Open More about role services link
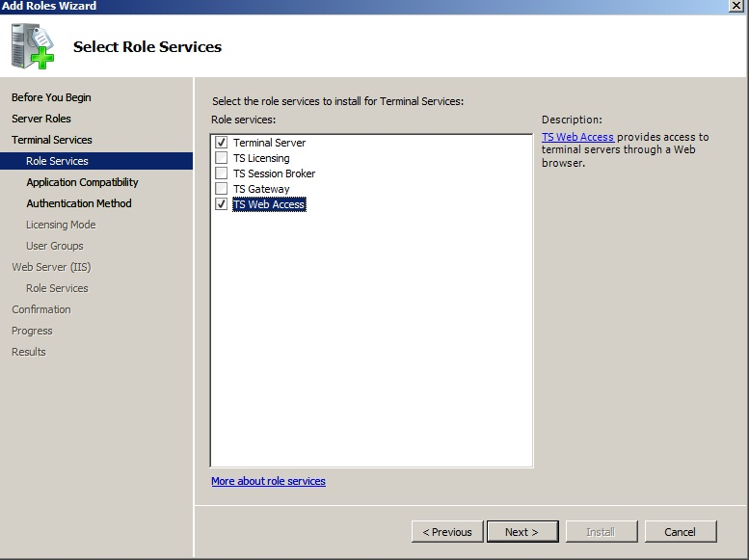This screenshot has width=749, height=560. click(268, 481)
